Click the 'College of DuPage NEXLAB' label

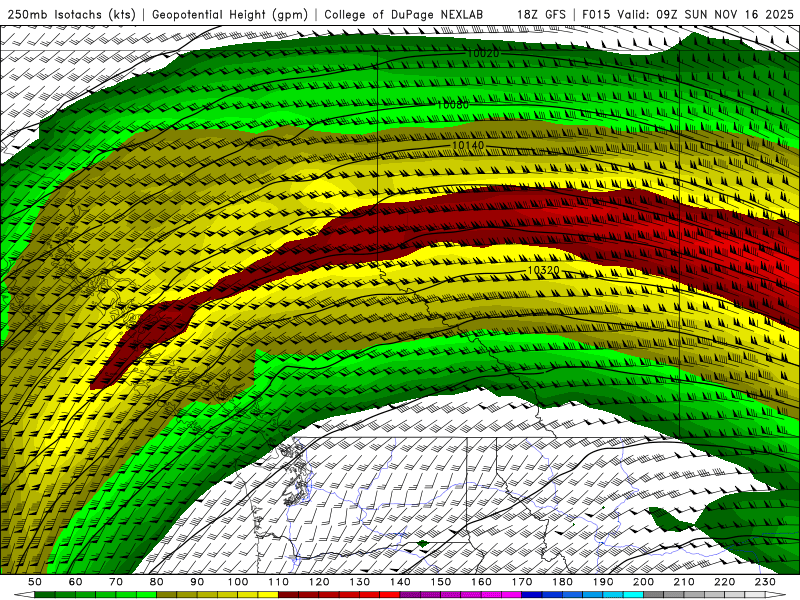pyautogui.click(x=404, y=14)
